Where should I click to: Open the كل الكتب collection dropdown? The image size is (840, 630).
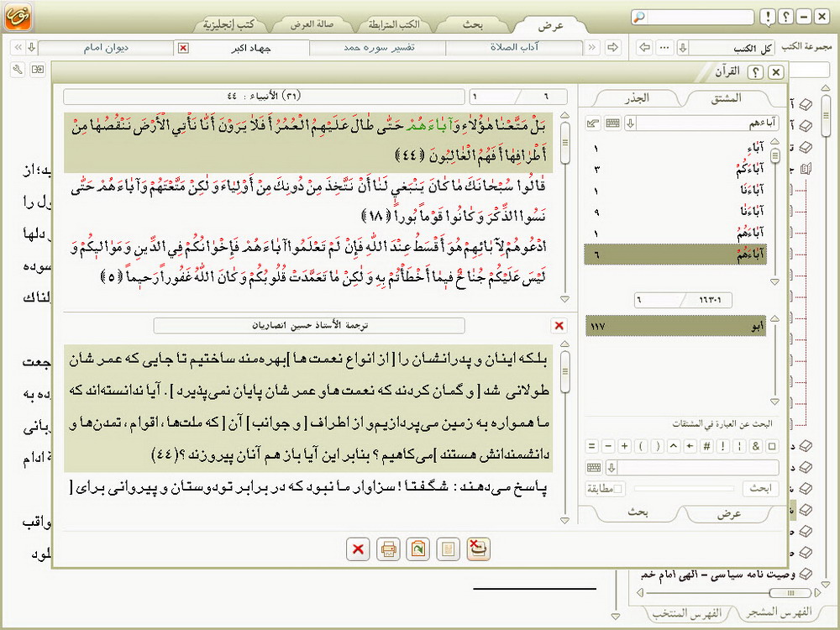pos(682,48)
